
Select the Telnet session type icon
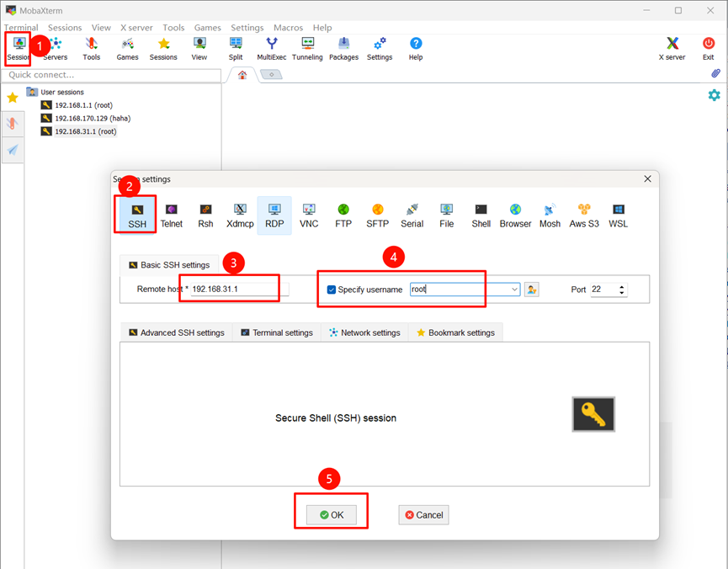(172, 215)
